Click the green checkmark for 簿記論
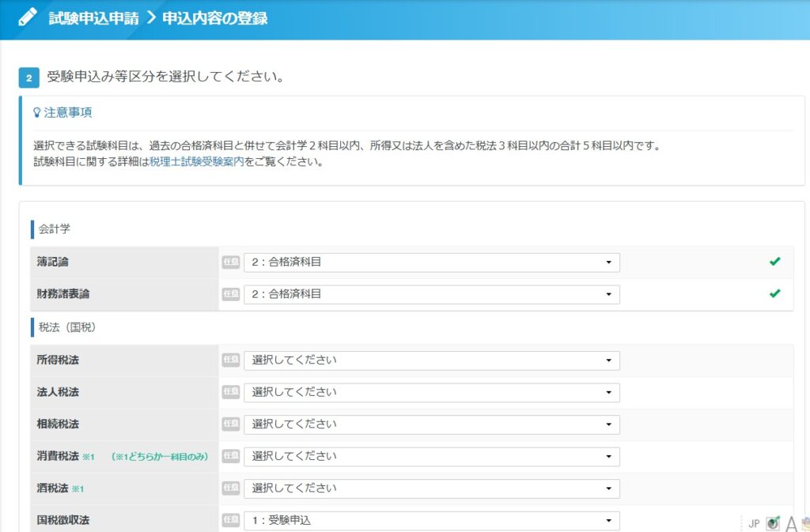The height and width of the screenshot is (532, 810). coord(774,262)
